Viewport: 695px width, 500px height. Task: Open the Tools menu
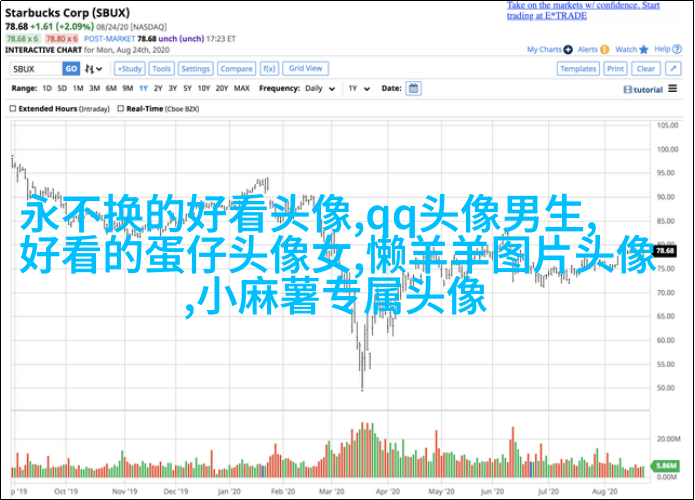[x=161, y=69]
